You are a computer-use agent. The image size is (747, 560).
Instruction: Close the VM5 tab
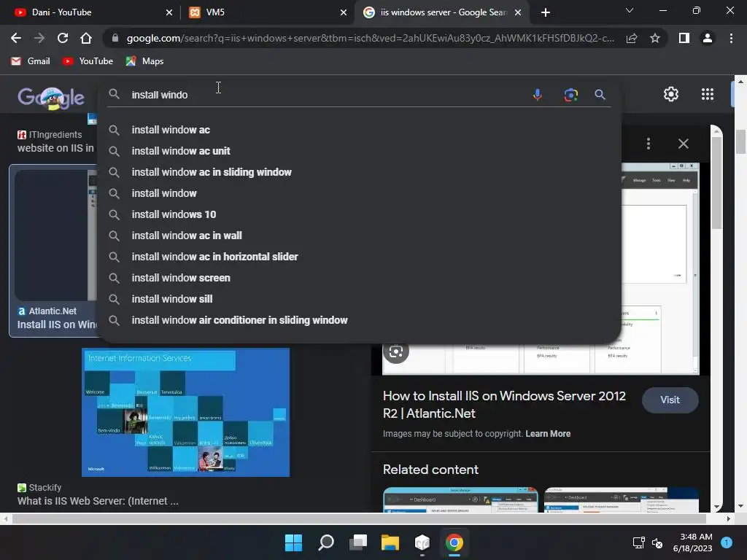(x=344, y=12)
